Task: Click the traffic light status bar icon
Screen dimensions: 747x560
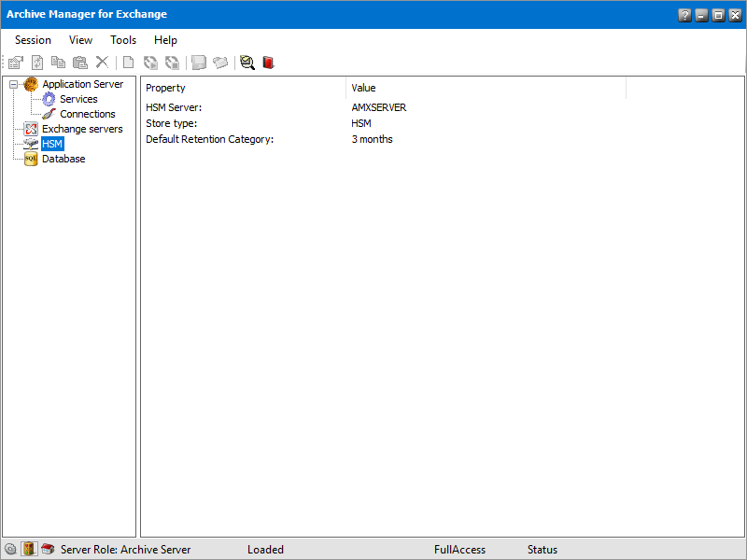Action: [x=29, y=549]
